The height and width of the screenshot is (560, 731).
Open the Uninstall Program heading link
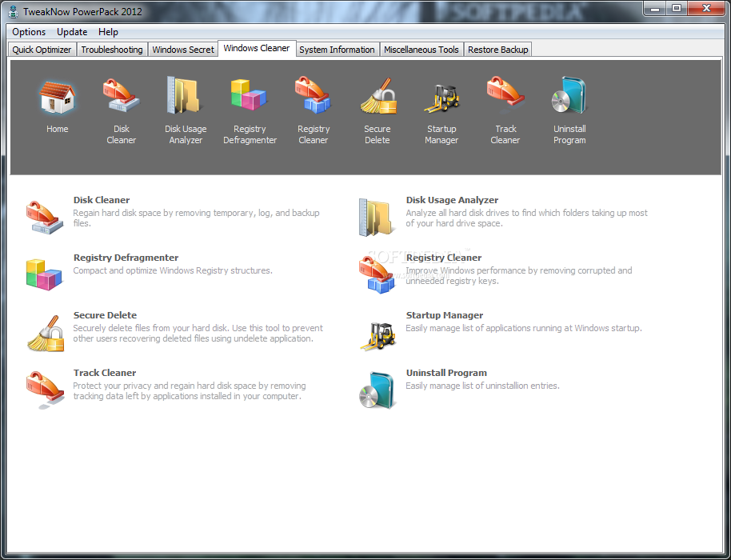click(446, 373)
